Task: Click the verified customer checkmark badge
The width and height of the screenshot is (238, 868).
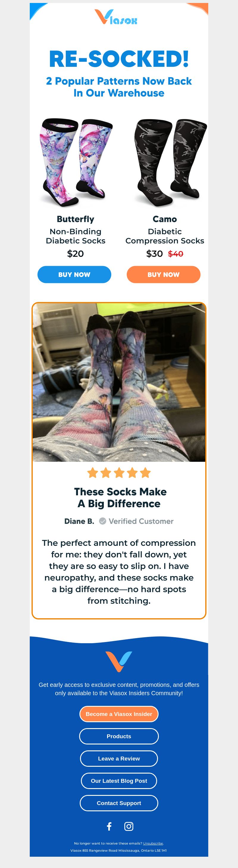Action: pyautogui.click(x=103, y=521)
